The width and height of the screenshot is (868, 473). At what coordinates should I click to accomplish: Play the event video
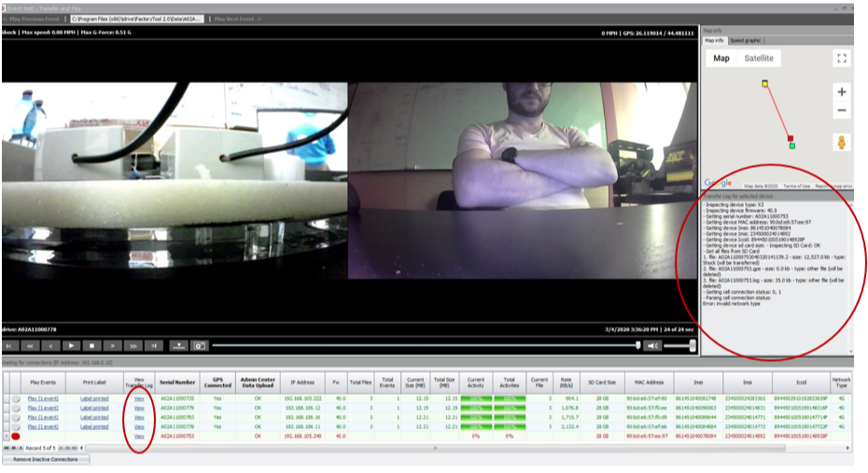click(x=71, y=346)
